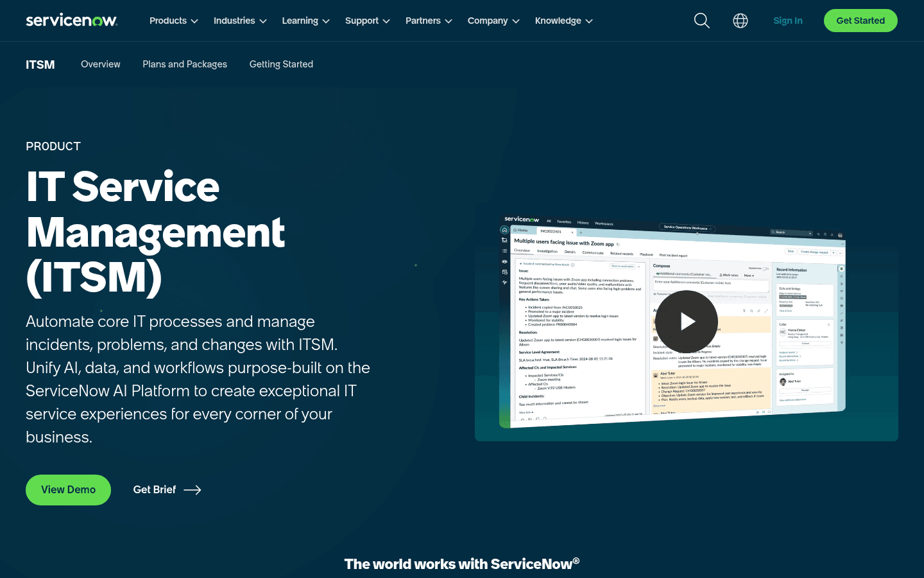The image size is (924, 578).
Task: Click the ITSM section label
Action: point(40,65)
